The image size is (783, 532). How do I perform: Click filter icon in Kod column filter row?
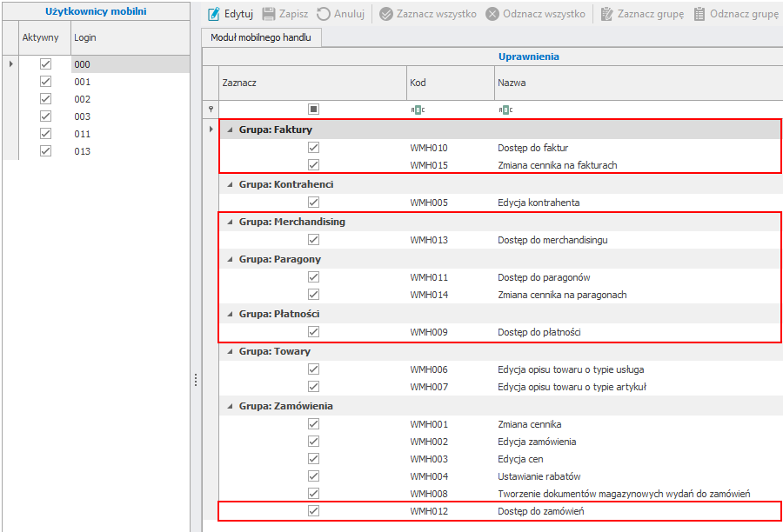(417, 110)
